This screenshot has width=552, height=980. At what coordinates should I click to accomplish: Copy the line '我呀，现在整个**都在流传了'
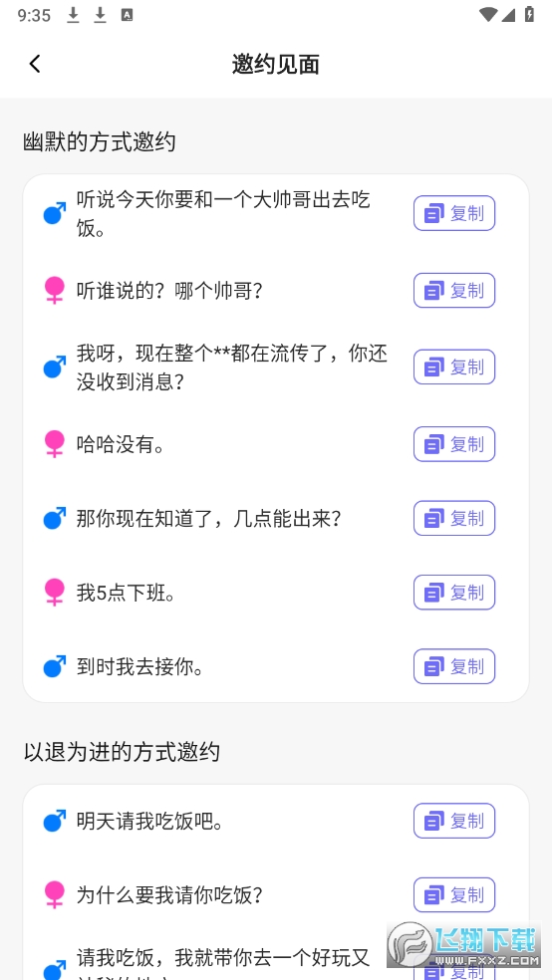(453, 367)
